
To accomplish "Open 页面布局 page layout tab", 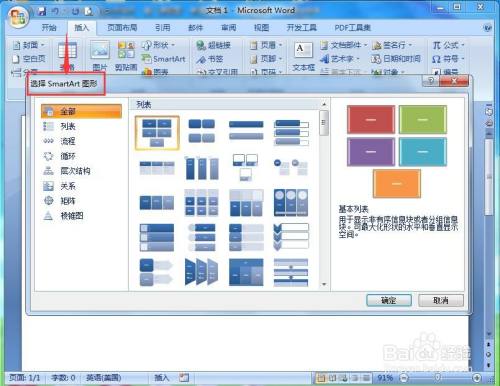I will point(122,28).
